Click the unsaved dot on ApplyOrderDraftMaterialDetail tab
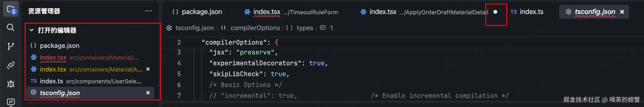 pyautogui.click(x=495, y=12)
